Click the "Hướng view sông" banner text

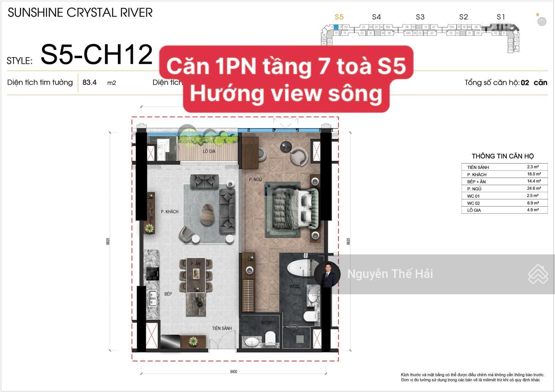point(286,94)
